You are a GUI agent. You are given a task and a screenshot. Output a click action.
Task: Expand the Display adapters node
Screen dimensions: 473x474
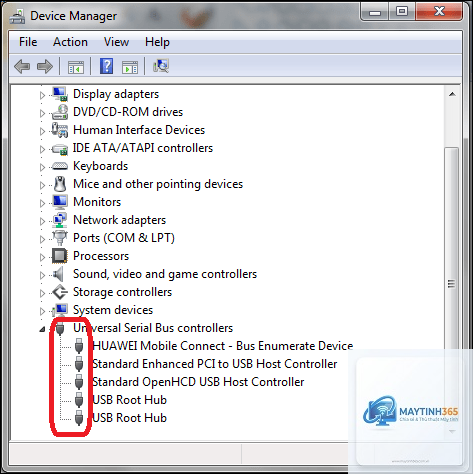[42, 95]
